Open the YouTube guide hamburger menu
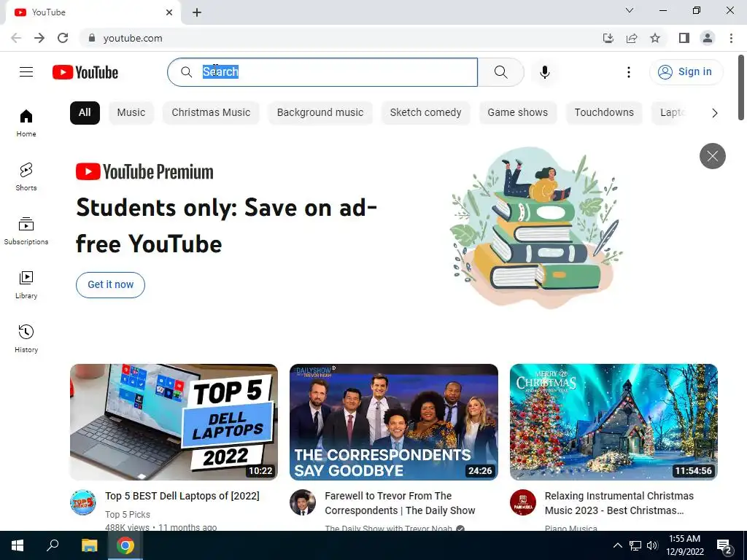 point(26,72)
